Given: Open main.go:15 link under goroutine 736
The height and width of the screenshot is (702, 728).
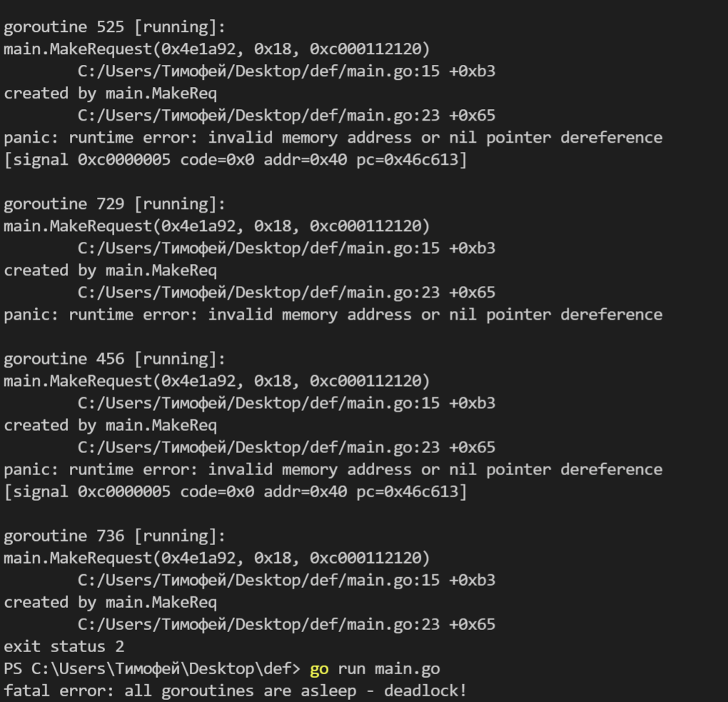Looking at the screenshot, I should [258, 580].
